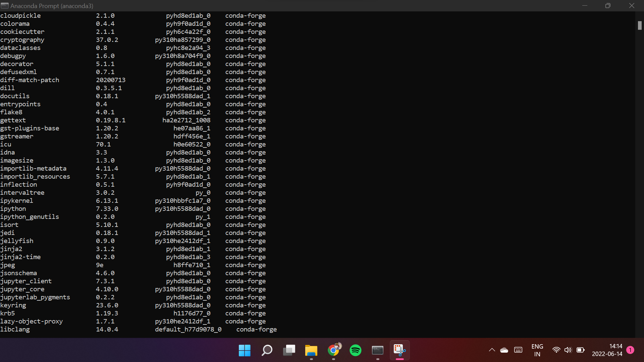This screenshot has height=362, width=644.
Task: Open Spotify from the taskbar
Action: point(356,350)
